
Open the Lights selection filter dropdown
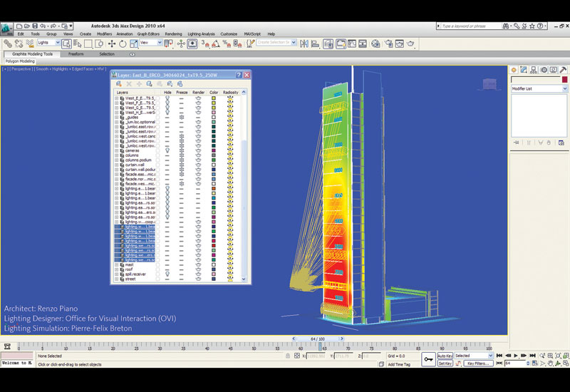tap(48, 43)
